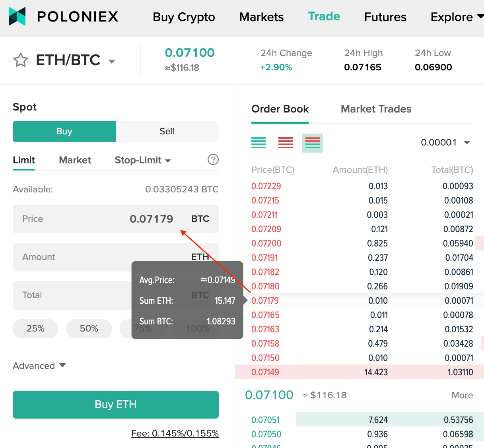The image size is (484, 448).
Task: Switch to the Market Trades tab
Action: click(376, 109)
